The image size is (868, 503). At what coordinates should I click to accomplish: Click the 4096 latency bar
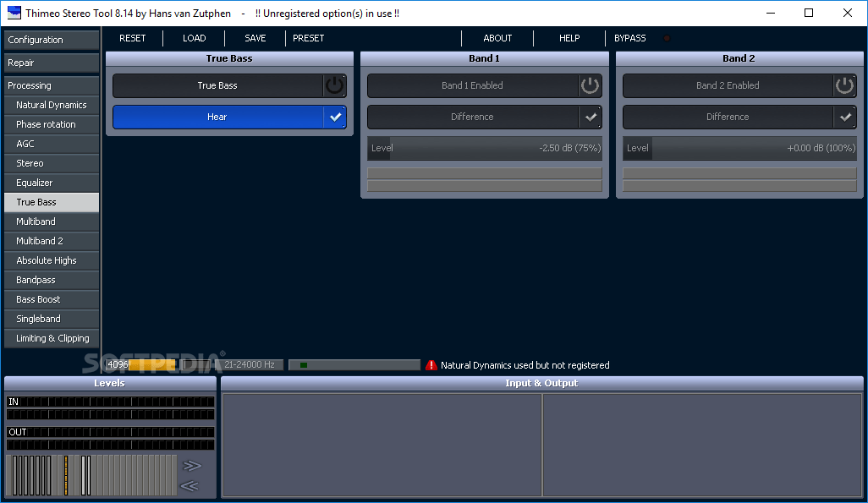coord(141,364)
